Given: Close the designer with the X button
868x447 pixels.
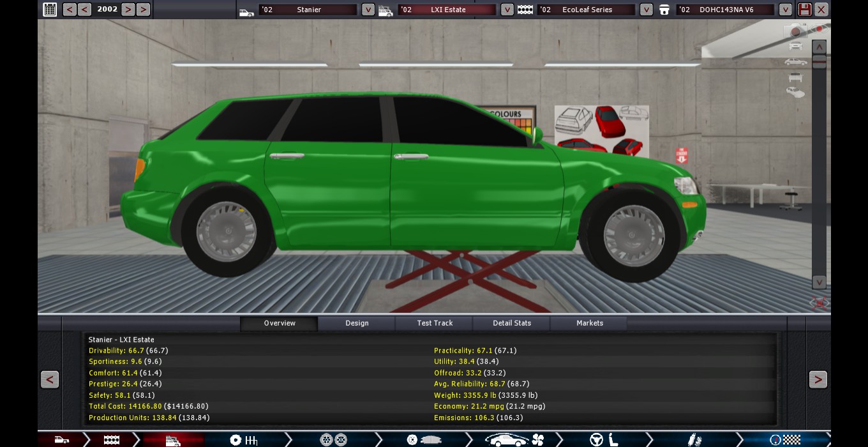Looking at the screenshot, I should pos(822,10).
